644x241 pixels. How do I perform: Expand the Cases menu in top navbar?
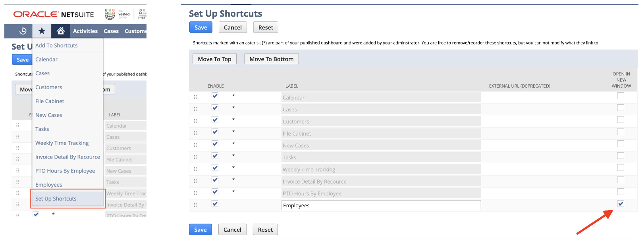(x=111, y=31)
